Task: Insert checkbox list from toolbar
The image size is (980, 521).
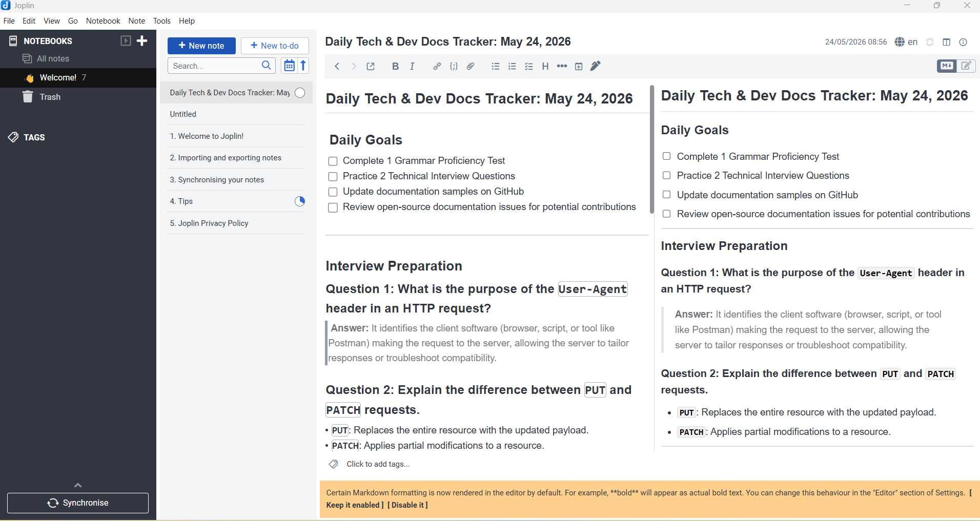Action: click(x=529, y=67)
